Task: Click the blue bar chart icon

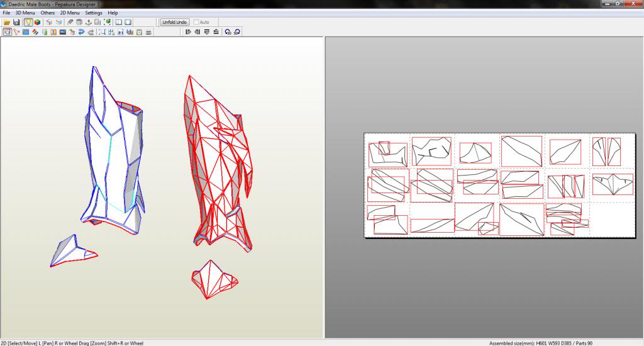Action: (x=130, y=32)
